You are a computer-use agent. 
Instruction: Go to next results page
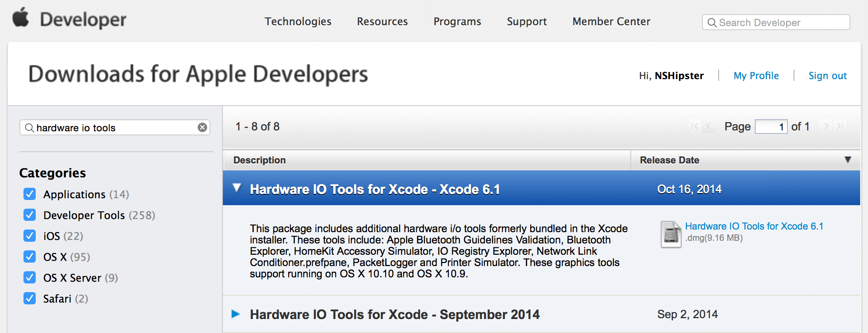826,126
